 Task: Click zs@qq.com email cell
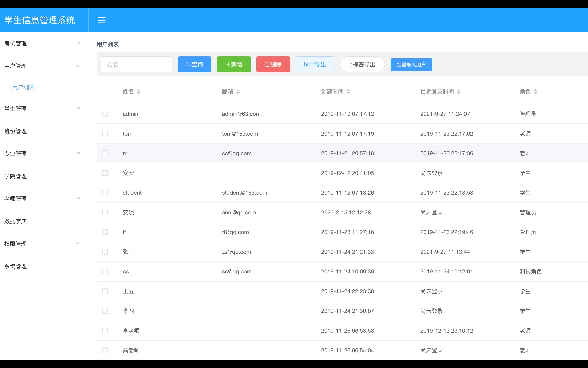(236, 252)
